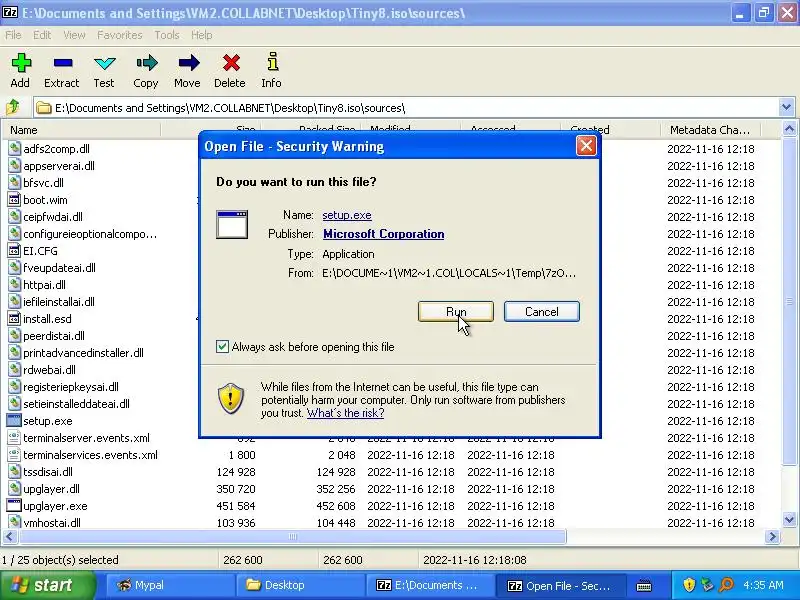The image size is (800, 600).
Task: Open the View menu
Action: pyautogui.click(x=74, y=35)
